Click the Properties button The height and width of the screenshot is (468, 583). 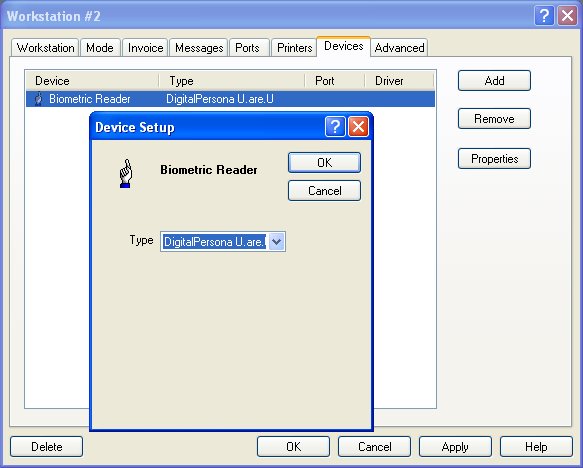pos(494,159)
